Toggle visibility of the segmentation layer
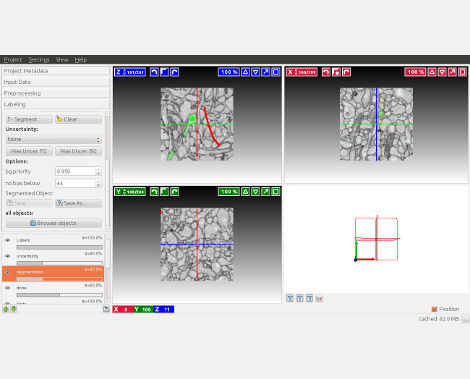Screen dimensions: 470x379 (x=8, y=272)
